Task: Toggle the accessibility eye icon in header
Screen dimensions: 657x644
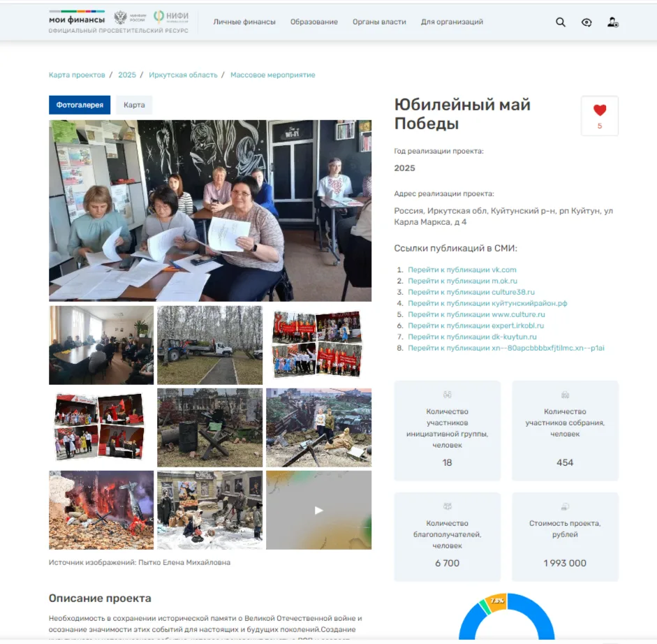Action: (x=586, y=22)
